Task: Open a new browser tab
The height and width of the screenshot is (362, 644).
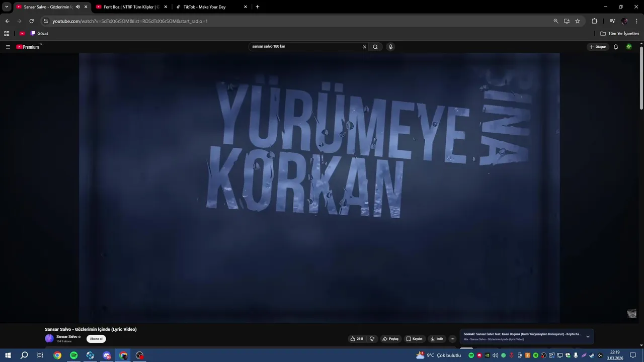Action: [x=258, y=7]
